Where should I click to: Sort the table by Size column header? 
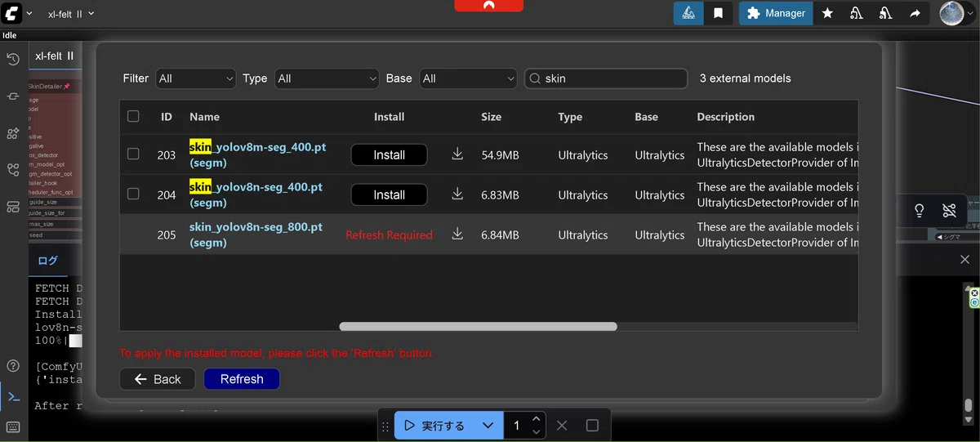click(x=492, y=116)
